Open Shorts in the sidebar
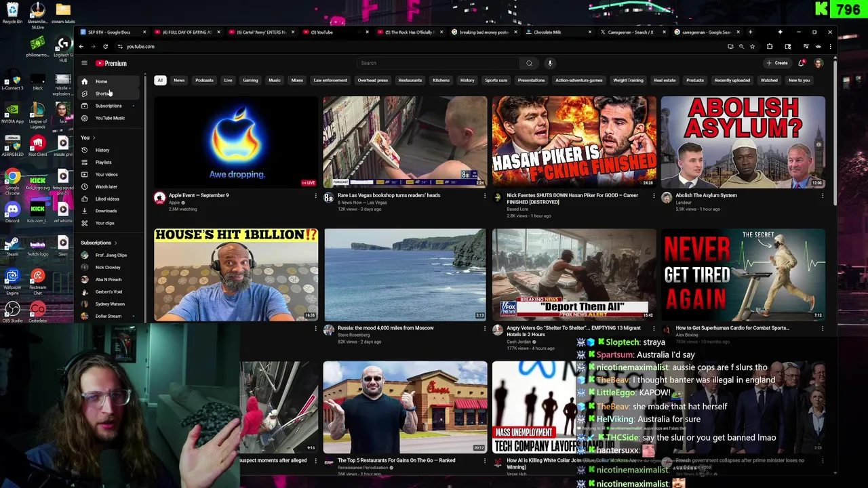The image size is (868, 488). pyautogui.click(x=108, y=94)
